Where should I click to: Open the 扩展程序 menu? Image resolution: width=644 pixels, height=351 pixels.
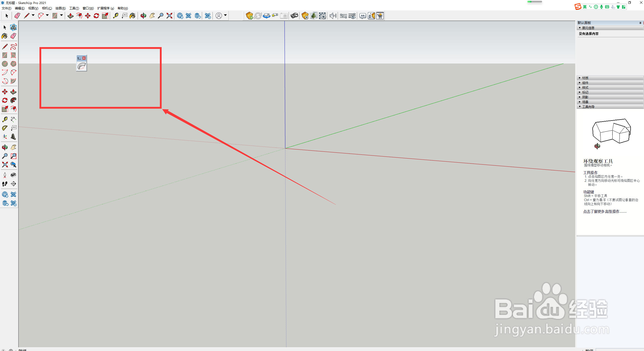(105, 8)
